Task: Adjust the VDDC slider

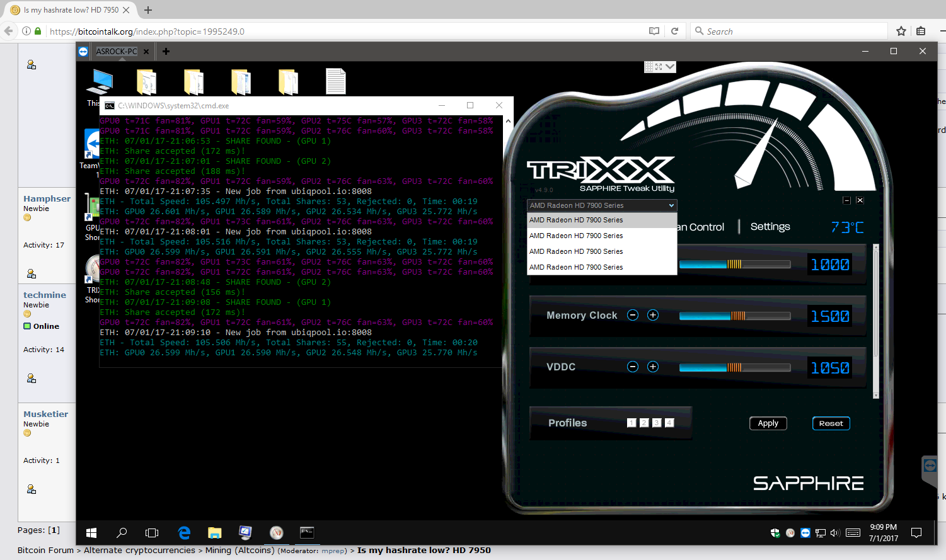Action: point(735,367)
